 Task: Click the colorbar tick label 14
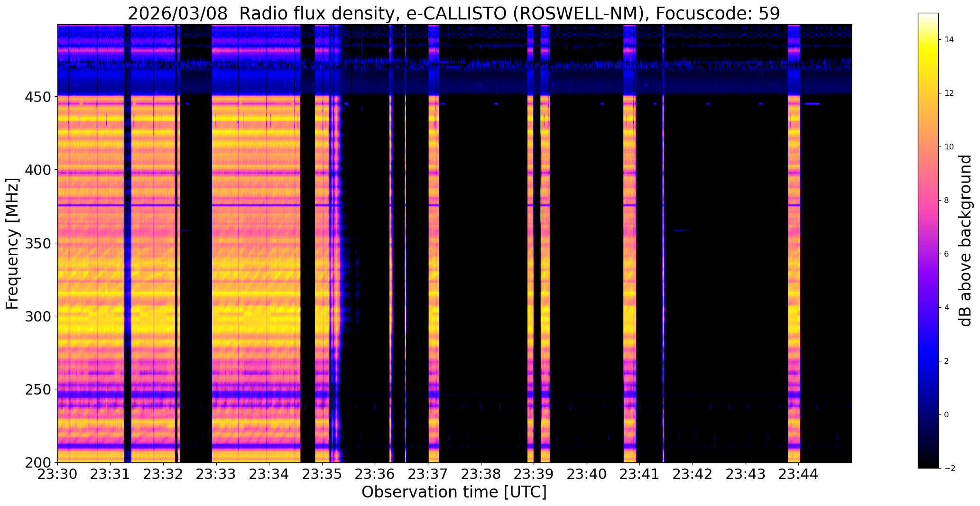(949, 40)
